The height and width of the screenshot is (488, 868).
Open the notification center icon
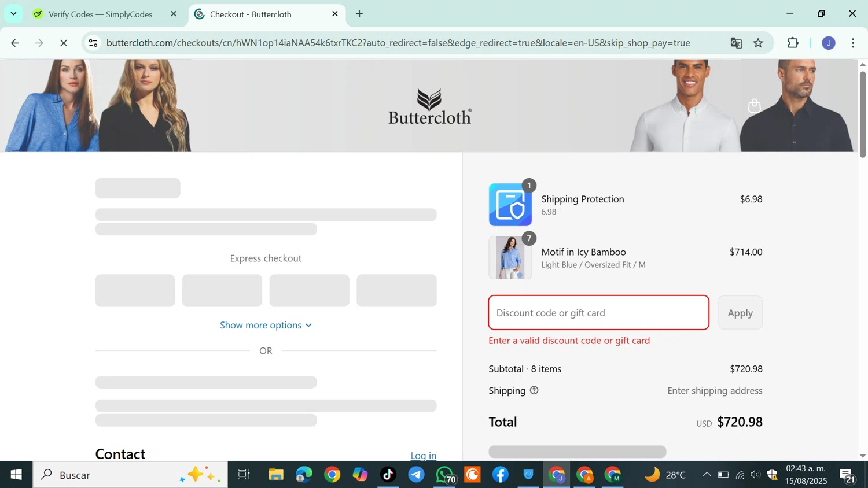pos(848,475)
